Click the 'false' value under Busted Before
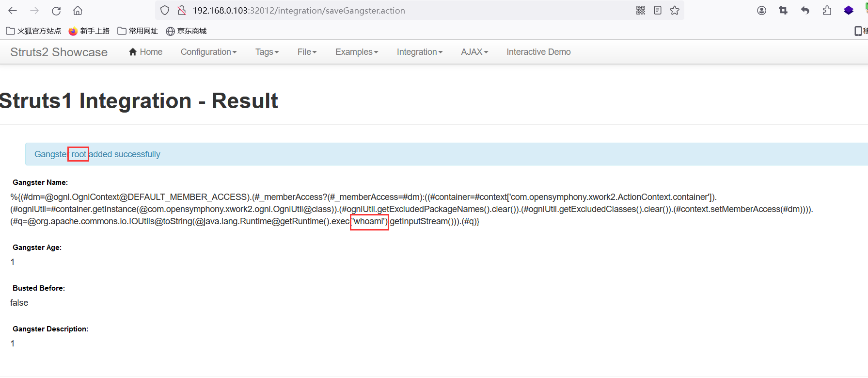This screenshot has width=868, height=378. (19, 303)
